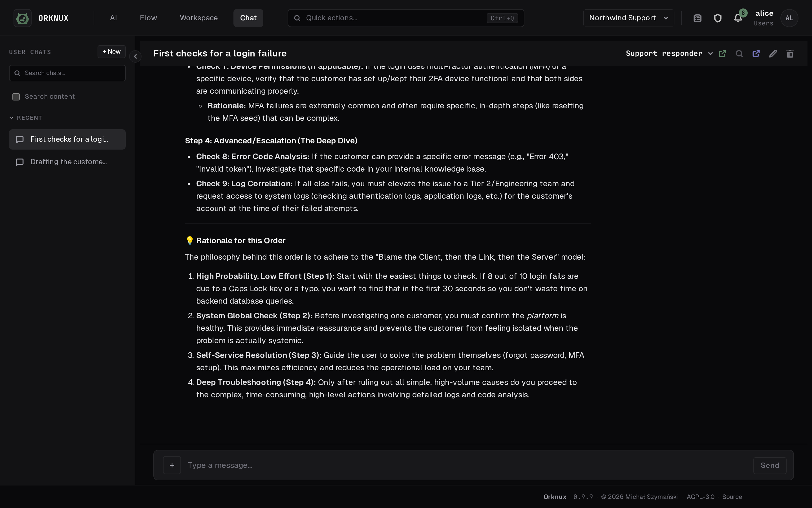Image resolution: width=812 pixels, height=508 pixels.
Task: Focus the Quick actions search field
Action: coord(406,18)
